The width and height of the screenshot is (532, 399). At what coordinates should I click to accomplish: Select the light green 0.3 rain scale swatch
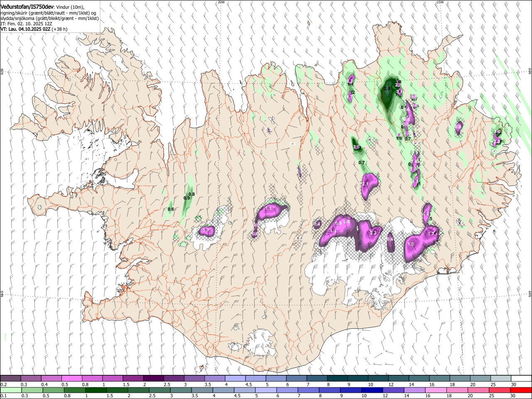32,389
